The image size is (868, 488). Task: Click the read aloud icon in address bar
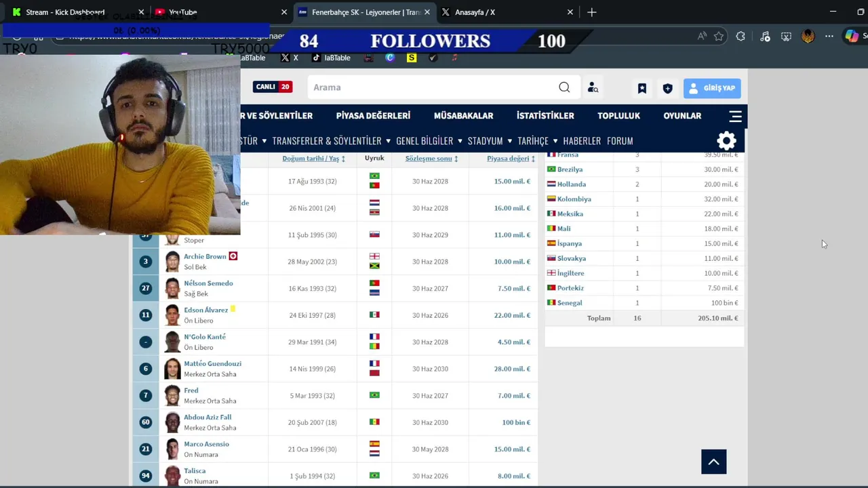[x=702, y=37]
